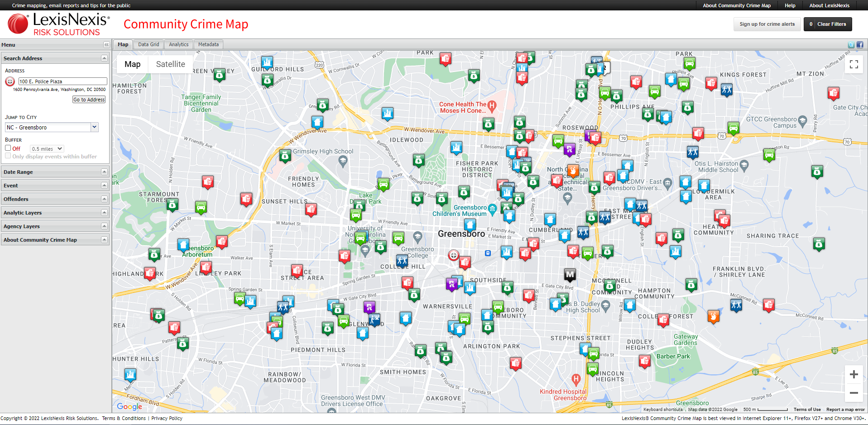Click the red marker in Arlington Park

coord(516,363)
